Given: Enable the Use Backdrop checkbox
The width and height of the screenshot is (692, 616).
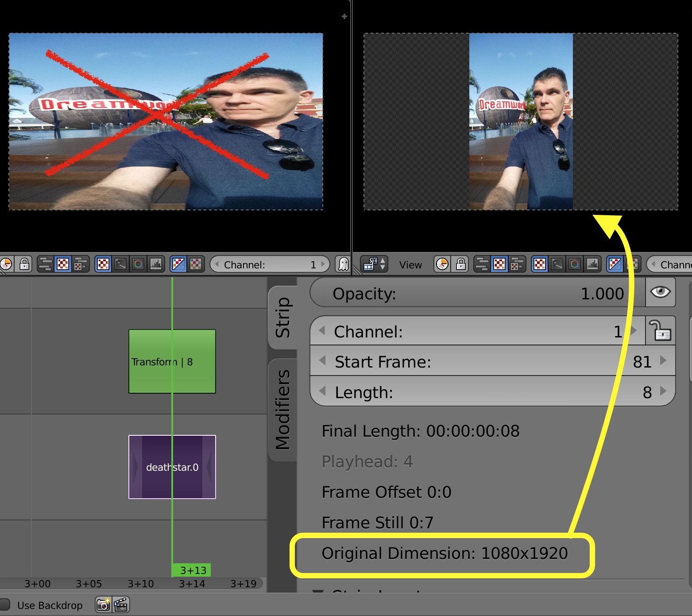Looking at the screenshot, I should pos(5,604).
